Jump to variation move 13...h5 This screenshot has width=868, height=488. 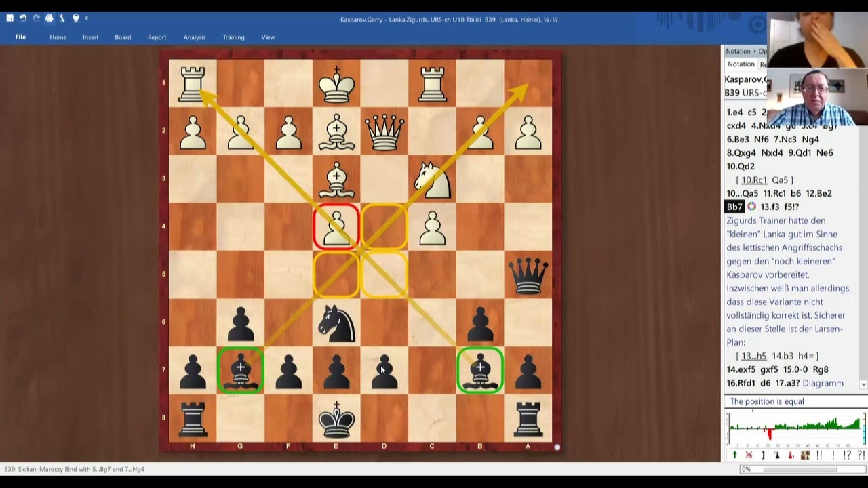[755, 356]
